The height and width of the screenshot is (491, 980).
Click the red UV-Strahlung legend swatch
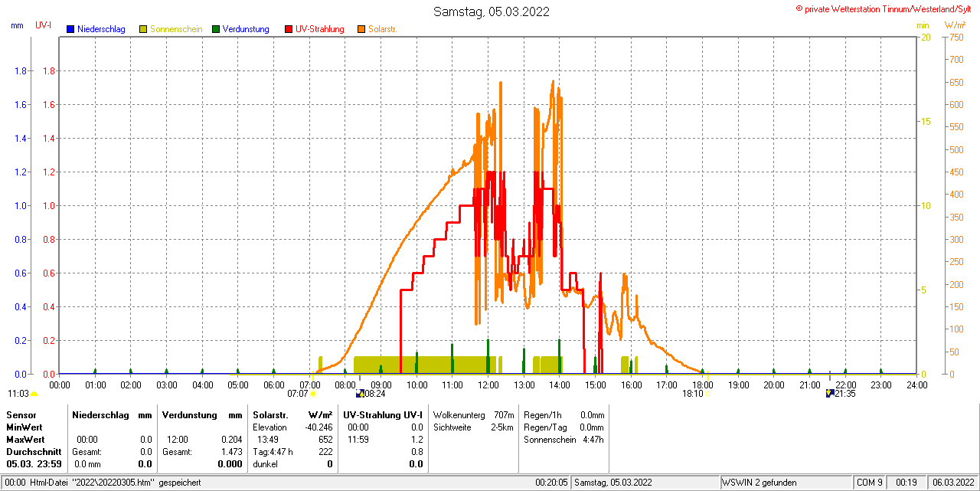point(289,29)
